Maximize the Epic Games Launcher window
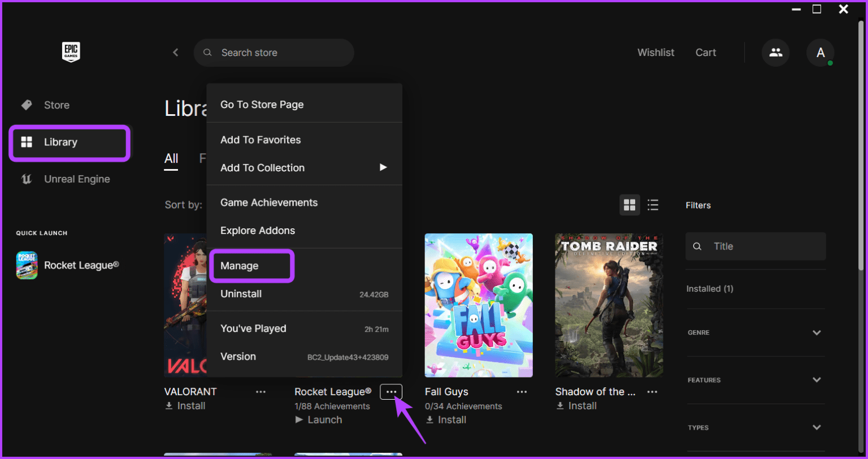Screen dimensions: 868x459 [817, 9]
